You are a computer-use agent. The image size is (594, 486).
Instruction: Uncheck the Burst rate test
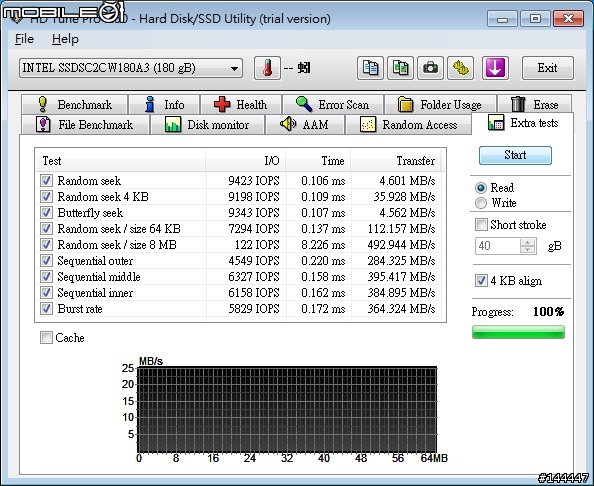tap(46, 309)
